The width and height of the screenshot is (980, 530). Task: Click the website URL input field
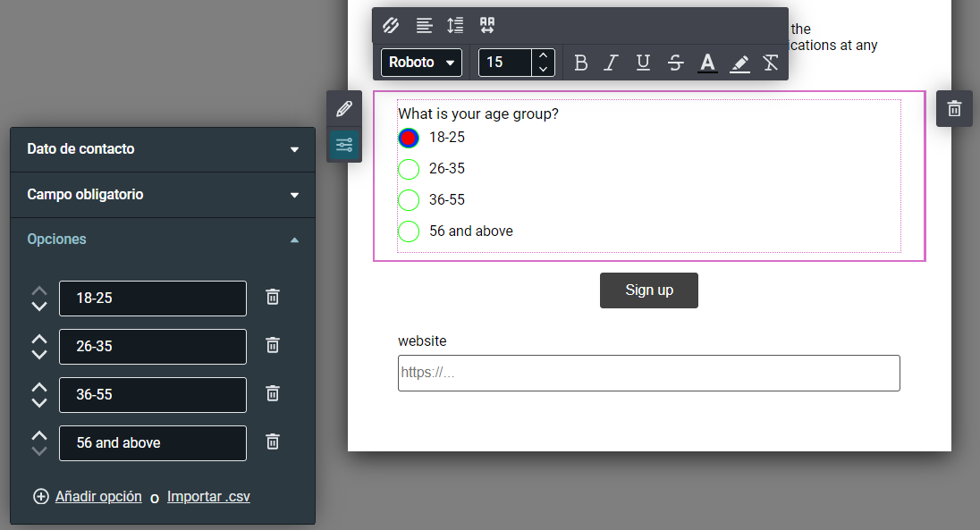(x=649, y=373)
